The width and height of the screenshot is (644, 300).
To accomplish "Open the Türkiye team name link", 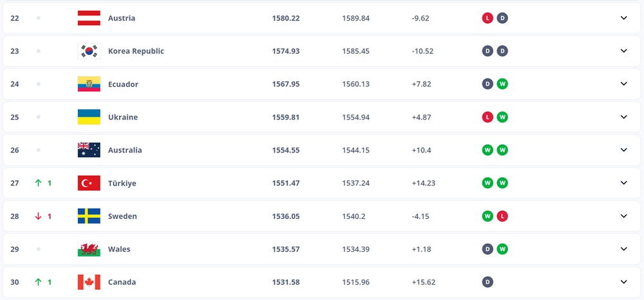I will click(122, 183).
